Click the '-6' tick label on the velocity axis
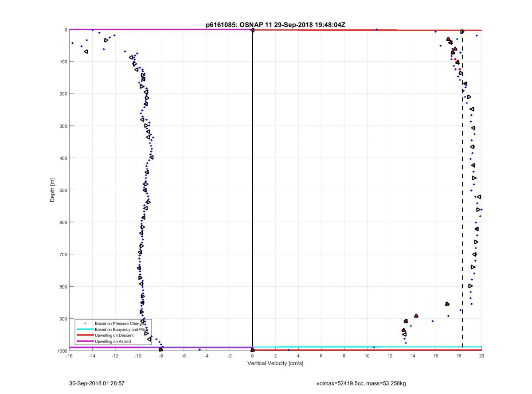Viewport: 532px width, 394px height. 184,355
